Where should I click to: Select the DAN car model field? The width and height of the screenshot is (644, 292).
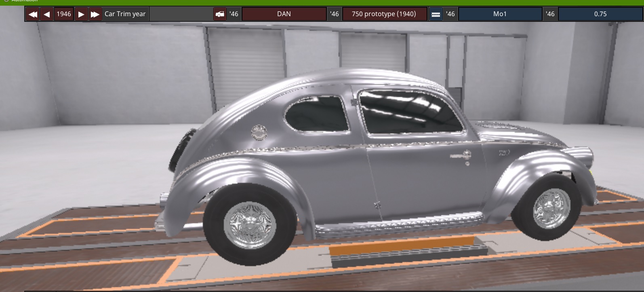pos(284,14)
